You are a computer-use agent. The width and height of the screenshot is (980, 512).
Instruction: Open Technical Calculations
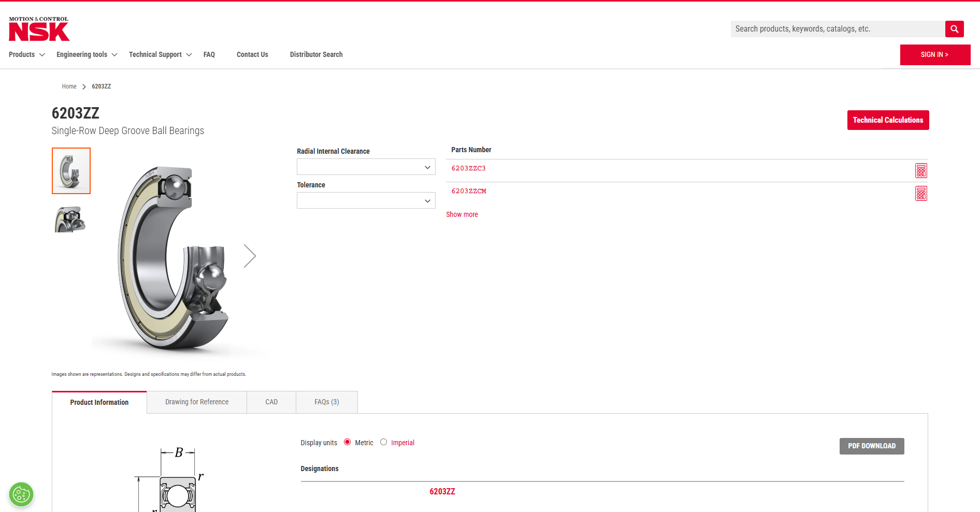888,120
